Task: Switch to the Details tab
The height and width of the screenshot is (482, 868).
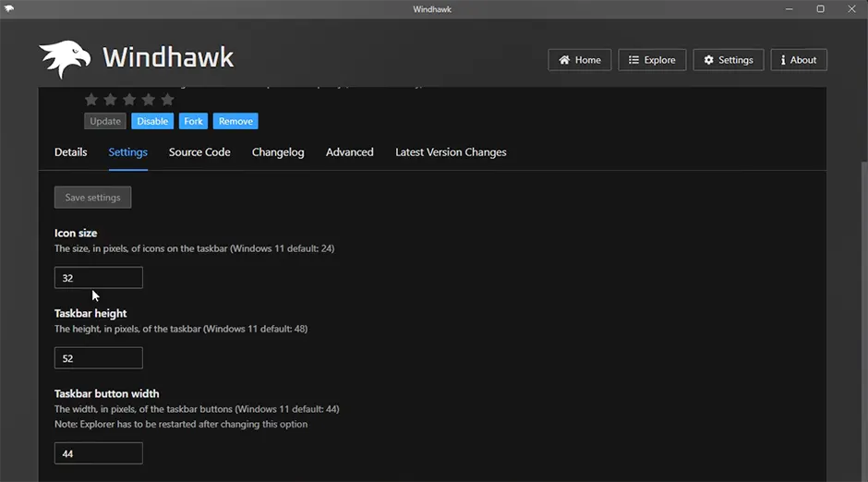Action: pyautogui.click(x=70, y=152)
